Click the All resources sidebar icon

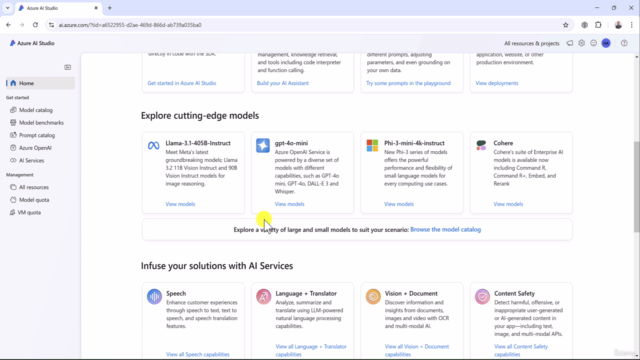[13, 187]
